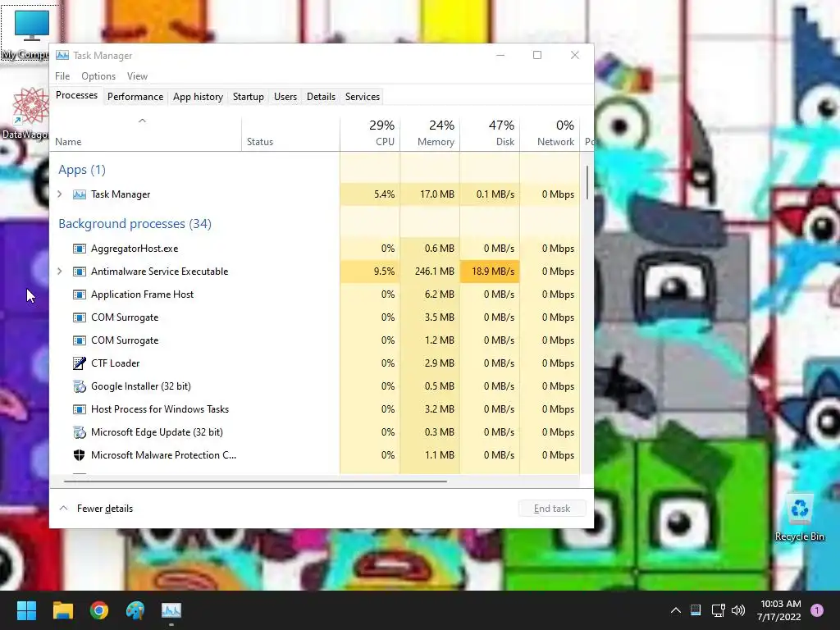Select the Processes tab
The height and width of the screenshot is (630, 840).
pos(76,95)
